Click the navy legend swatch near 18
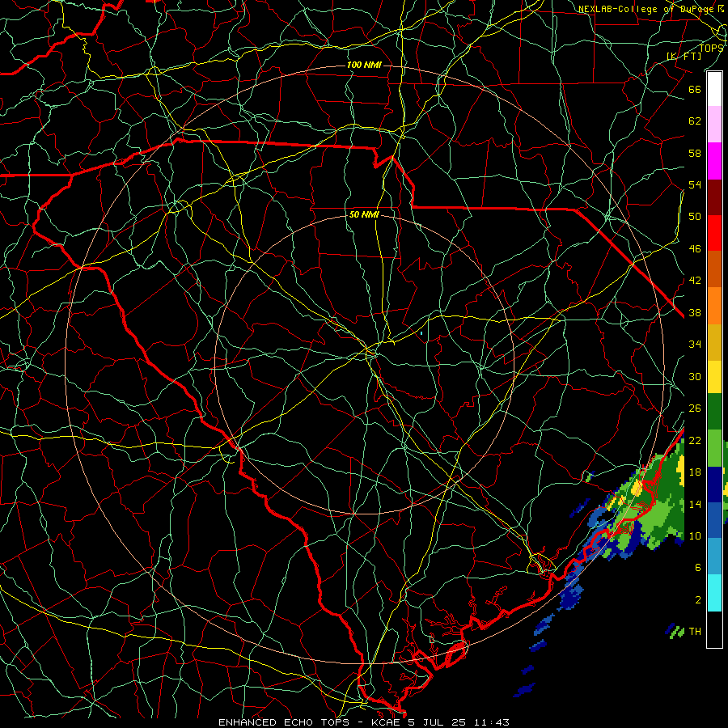Screen dimensions: 728x728 click(x=714, y=485)
